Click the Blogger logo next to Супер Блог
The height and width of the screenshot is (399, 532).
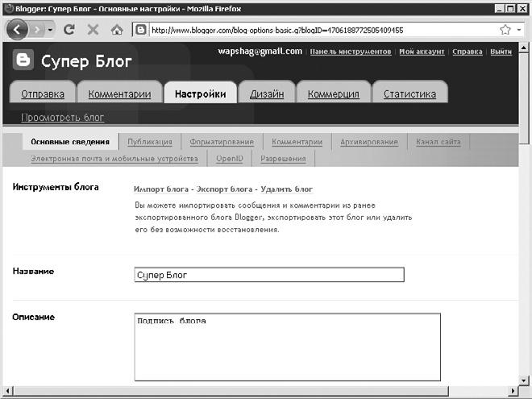[x=23, y=60]
